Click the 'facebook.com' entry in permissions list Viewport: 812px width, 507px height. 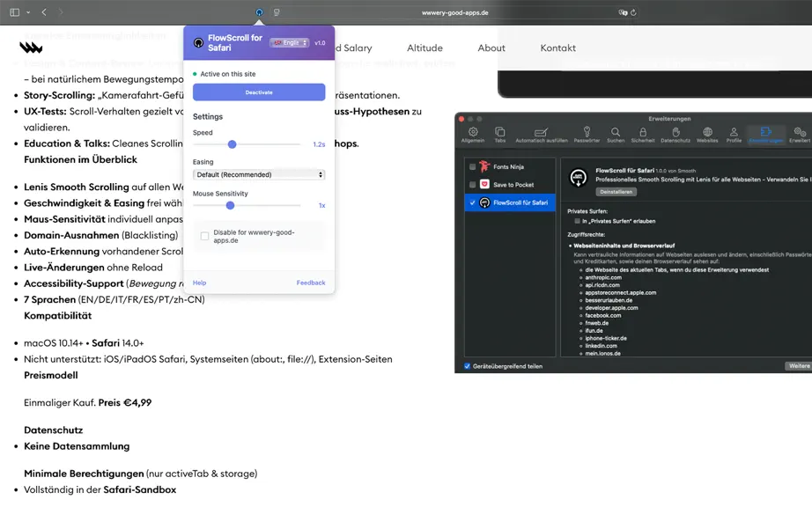click(602, 315)
